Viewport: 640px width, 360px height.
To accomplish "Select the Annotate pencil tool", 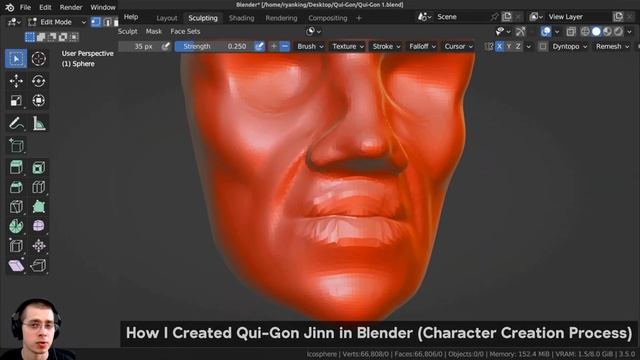I will [x=16, y=123].
